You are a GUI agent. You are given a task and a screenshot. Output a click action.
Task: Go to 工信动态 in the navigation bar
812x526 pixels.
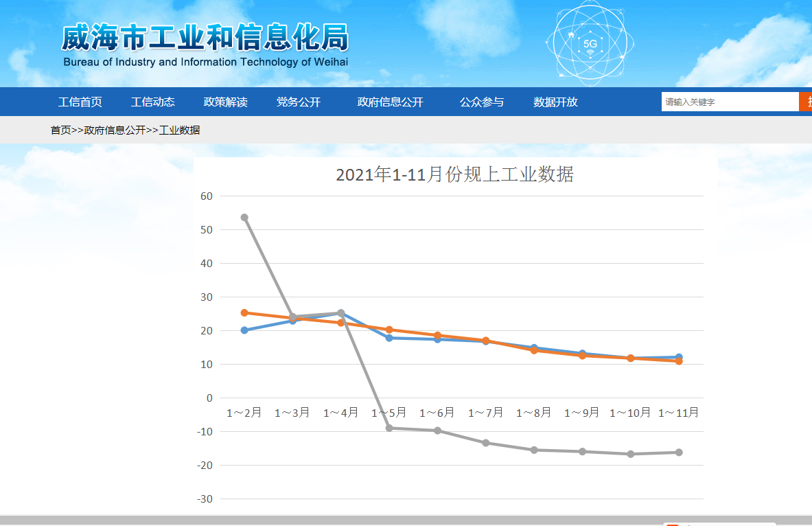pos(153,102)
